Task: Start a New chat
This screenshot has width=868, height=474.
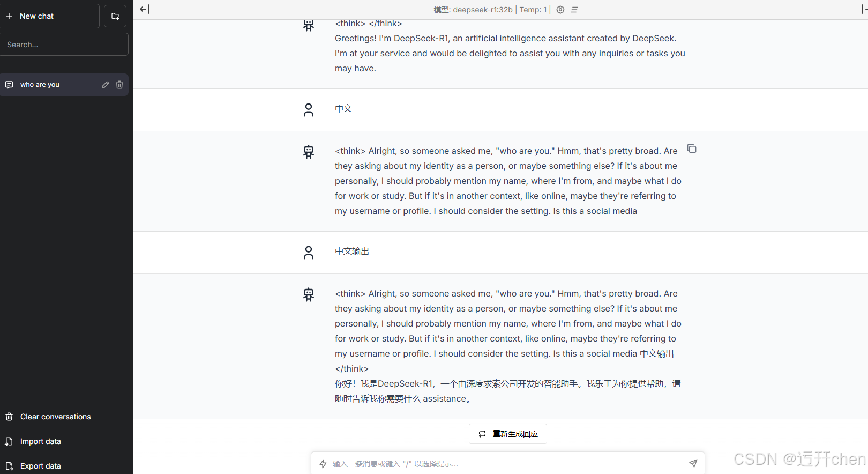Action: click(50, 16)
